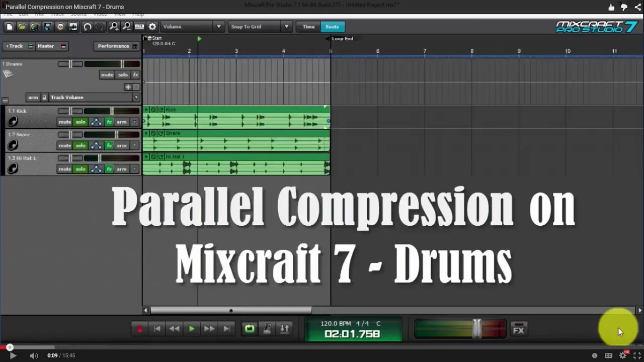Open the mixer icon in transport bar
Viewport: 644px width, 362px height.
click(x=284, y=329)
